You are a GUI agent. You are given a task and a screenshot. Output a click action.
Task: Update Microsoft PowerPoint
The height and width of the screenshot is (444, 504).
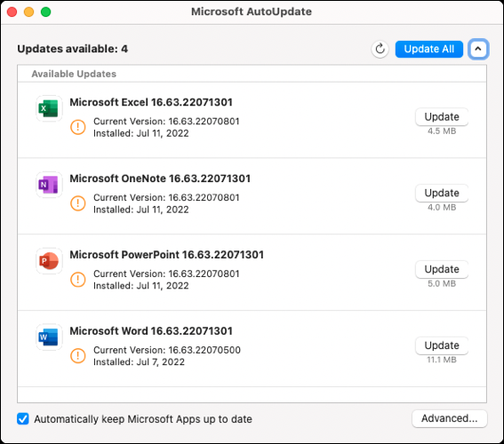(442, 269)
